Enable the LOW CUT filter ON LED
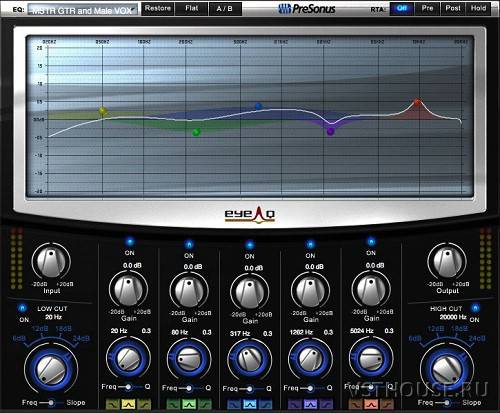This screenshot has height=413, width=500. [x=22, y=308]
